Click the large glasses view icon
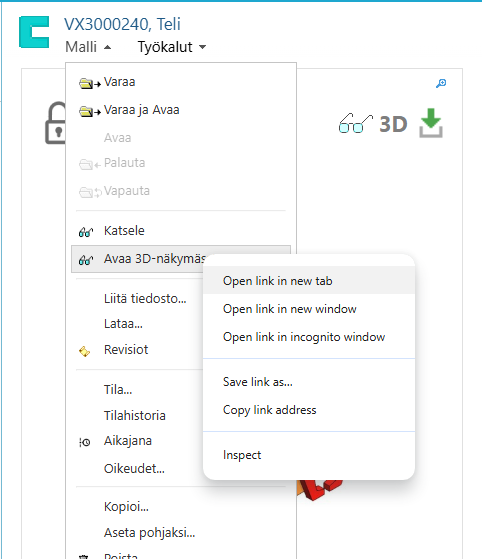This screenshot has height=559, width=482. (x=355, y=124)
